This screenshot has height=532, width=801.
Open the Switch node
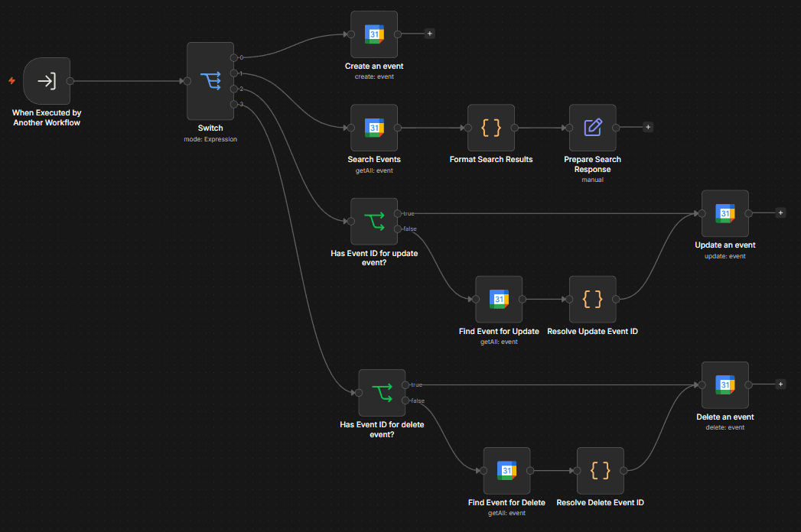click(210, 81)
